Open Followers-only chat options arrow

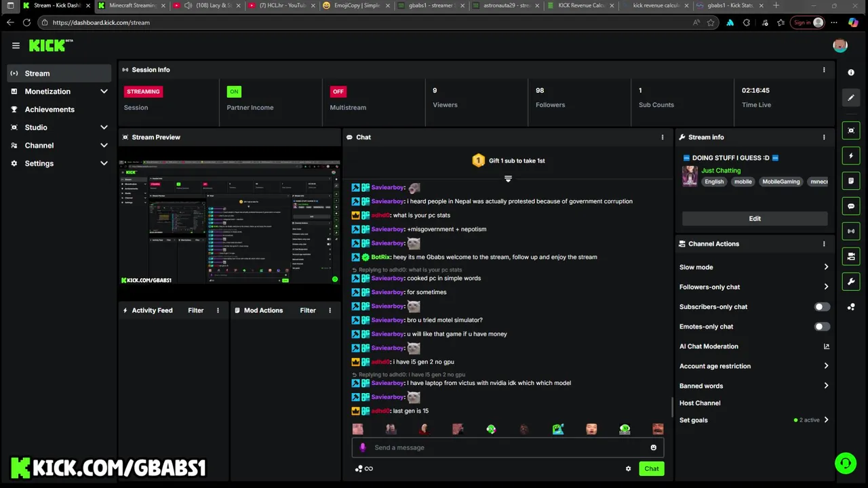826,287
